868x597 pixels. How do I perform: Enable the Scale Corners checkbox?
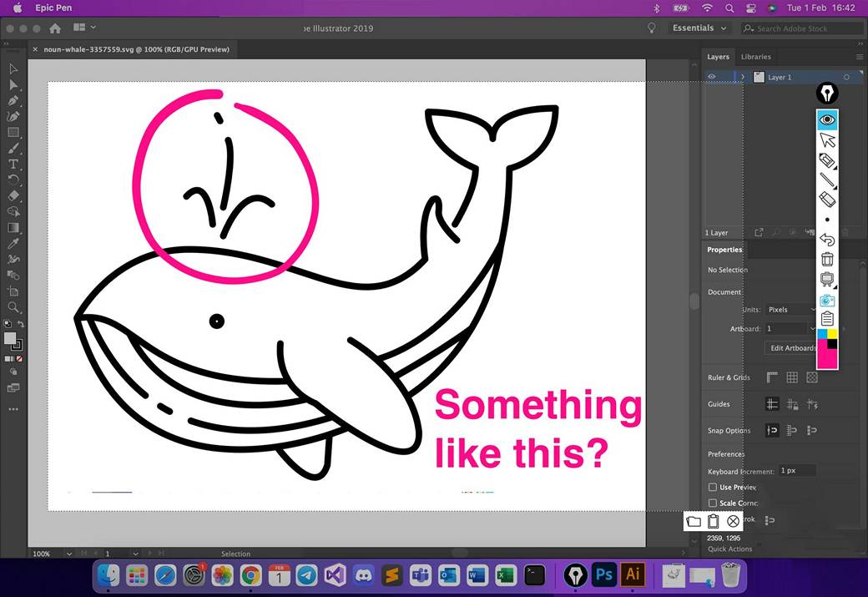pyautogui.click(x=713, y=503)
